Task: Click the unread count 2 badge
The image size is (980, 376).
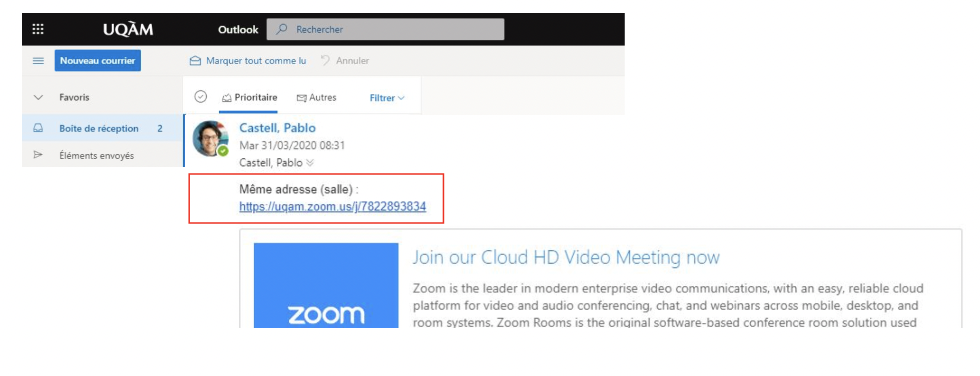Action: pyautogui.click(x=160, y=128)
